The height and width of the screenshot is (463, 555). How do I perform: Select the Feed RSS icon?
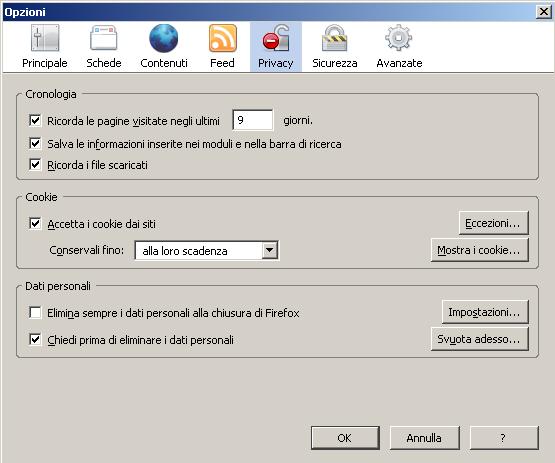(222, 38)
